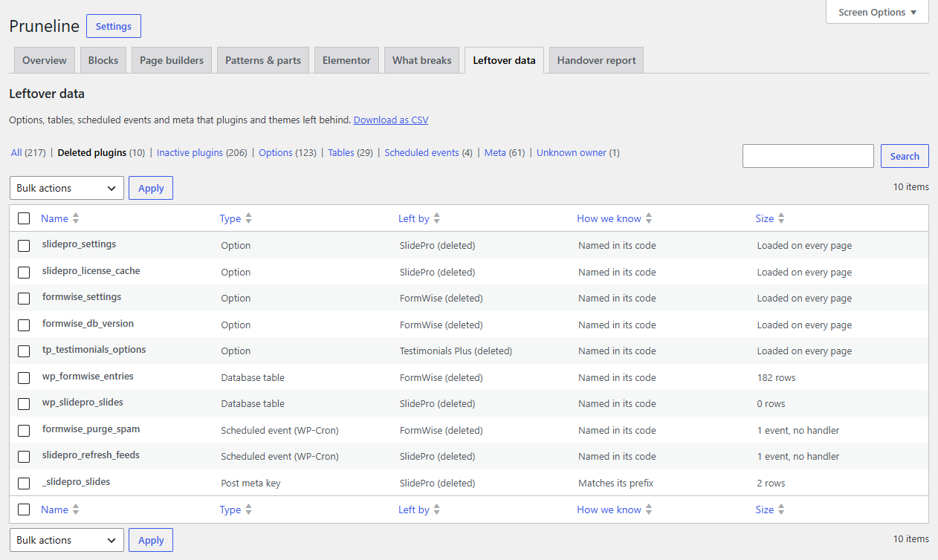This screenshot has height=560, width=938.
Task: Go to the What breaks tab
Action: pyautogui.click(x=422, y=60)
